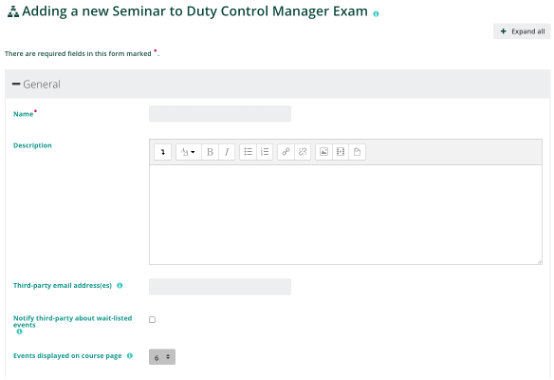This screenshot has width=554, height=380.
Task: Remove link using the unlink icon
Action: pos(302,152)
